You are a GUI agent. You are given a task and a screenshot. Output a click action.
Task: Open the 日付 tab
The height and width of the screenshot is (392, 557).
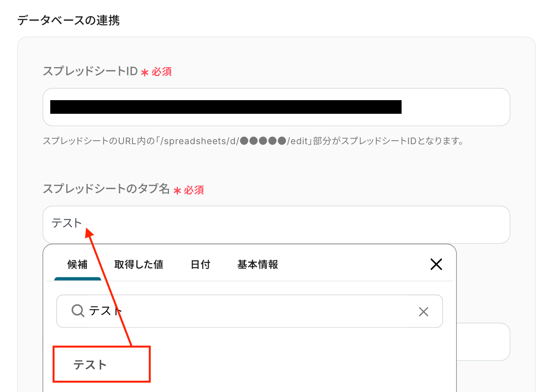[x=200, y=265]
